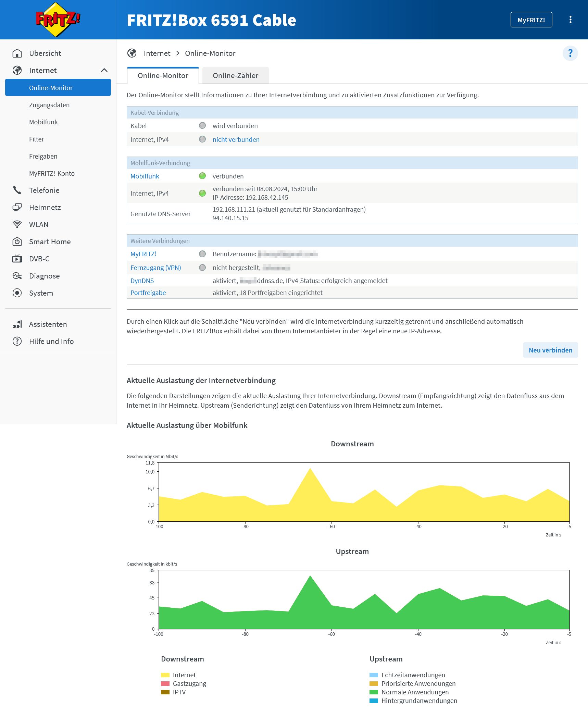Open Online-Monitor in the sidebar

[58, 87]
